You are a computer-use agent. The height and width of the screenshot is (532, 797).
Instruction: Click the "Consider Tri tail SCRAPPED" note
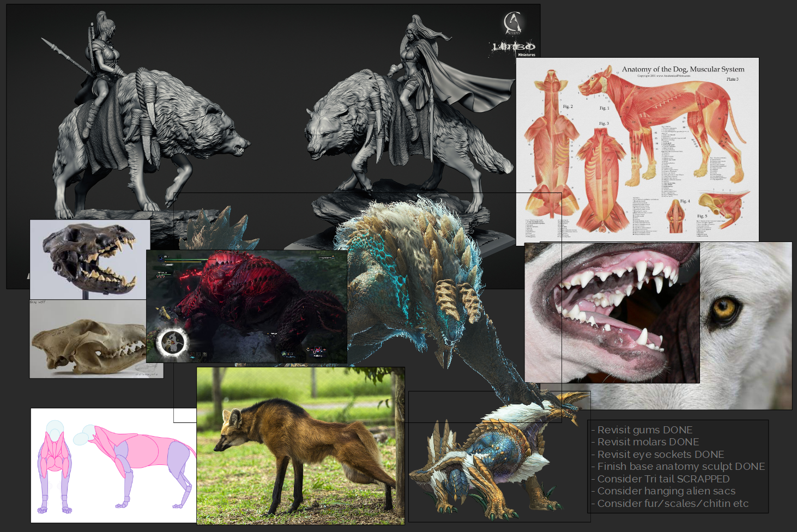pos(663,479)
